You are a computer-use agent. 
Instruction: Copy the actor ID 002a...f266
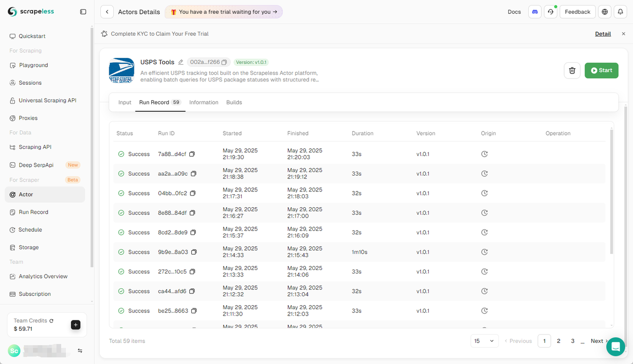tap(224, 62)
